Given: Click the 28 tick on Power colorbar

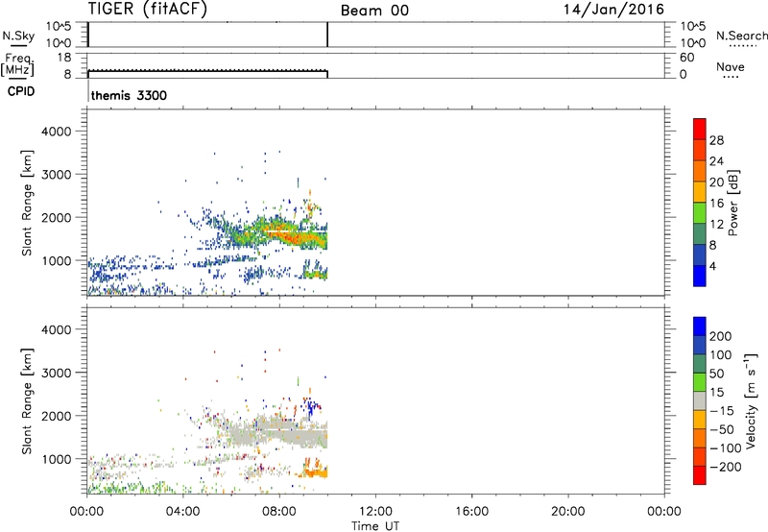Looking at the screenshot, I should click(716, 140).
